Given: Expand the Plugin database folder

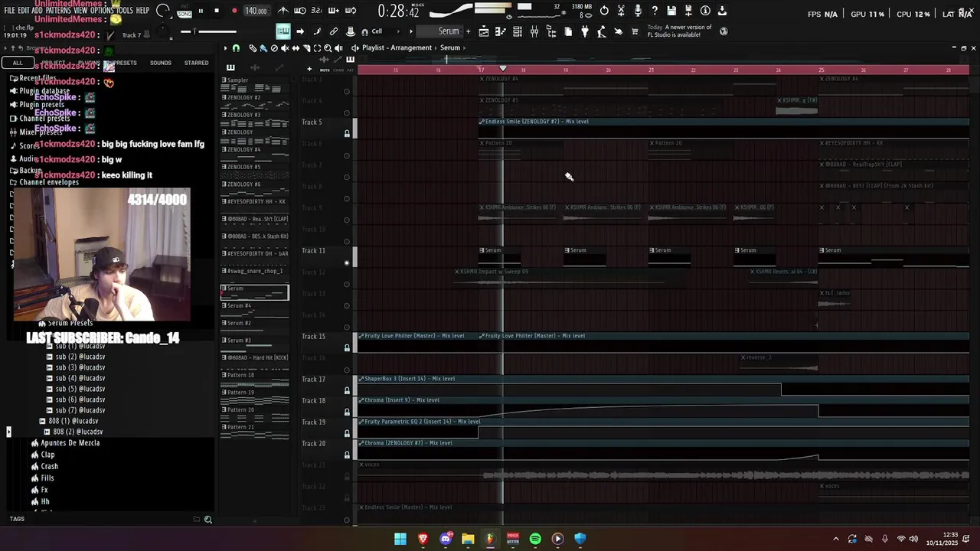Looking at the screenshot, I should [44, 91].
